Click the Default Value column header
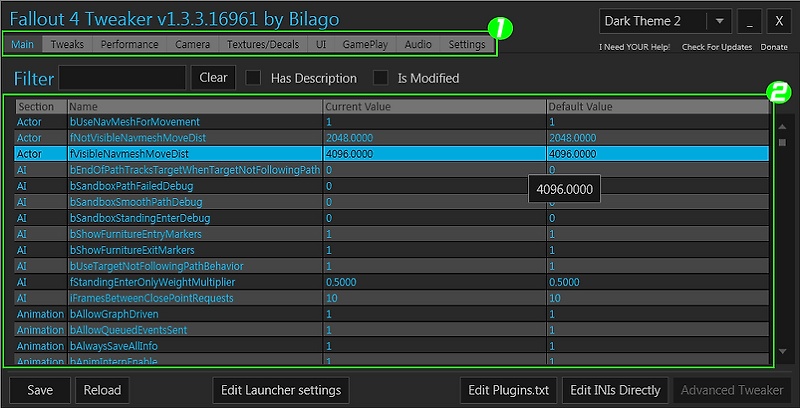 click(657, 107)
